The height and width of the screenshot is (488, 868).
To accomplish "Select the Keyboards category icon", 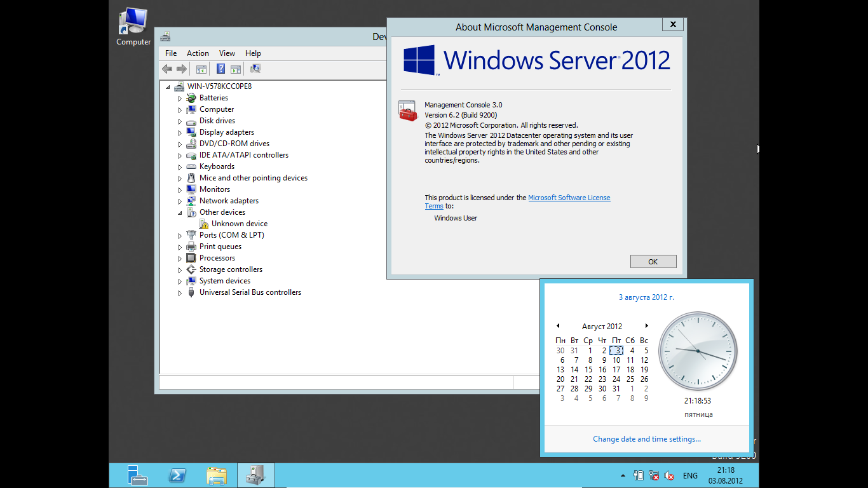I will (191, 166).
